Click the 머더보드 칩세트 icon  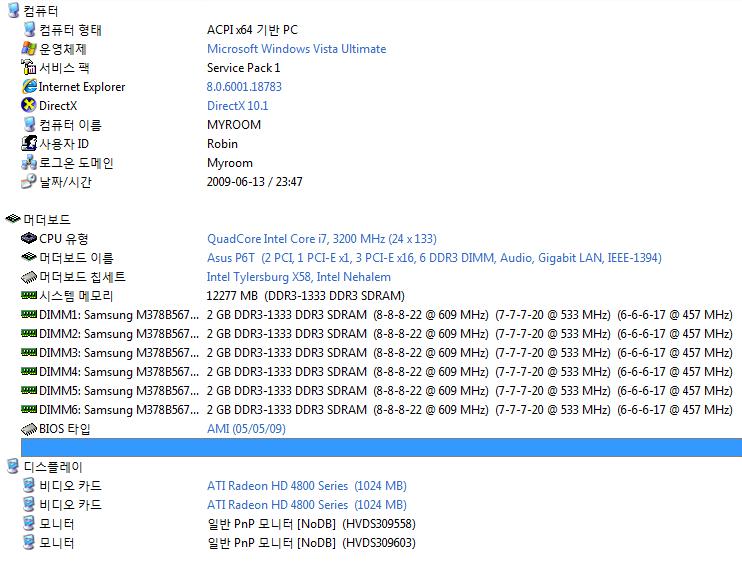tap(29, 276)
